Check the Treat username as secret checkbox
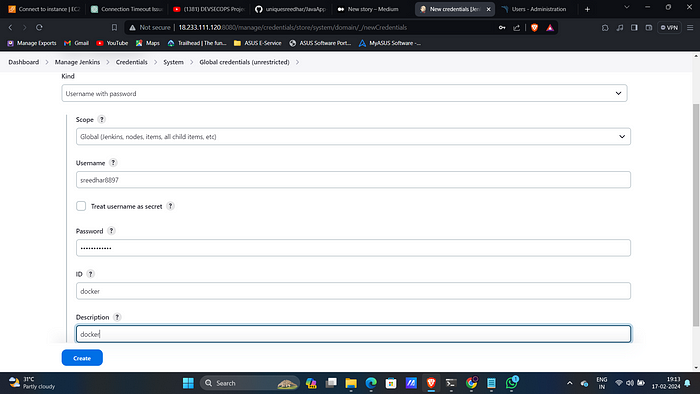 click(x=81, y=206)
